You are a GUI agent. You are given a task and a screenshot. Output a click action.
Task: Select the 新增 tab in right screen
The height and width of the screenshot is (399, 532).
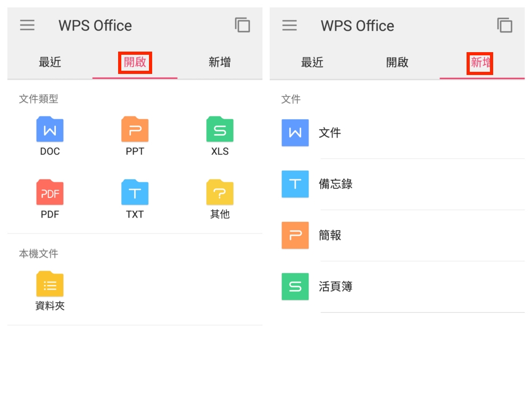pyautogui.click(x=480, y=63)
